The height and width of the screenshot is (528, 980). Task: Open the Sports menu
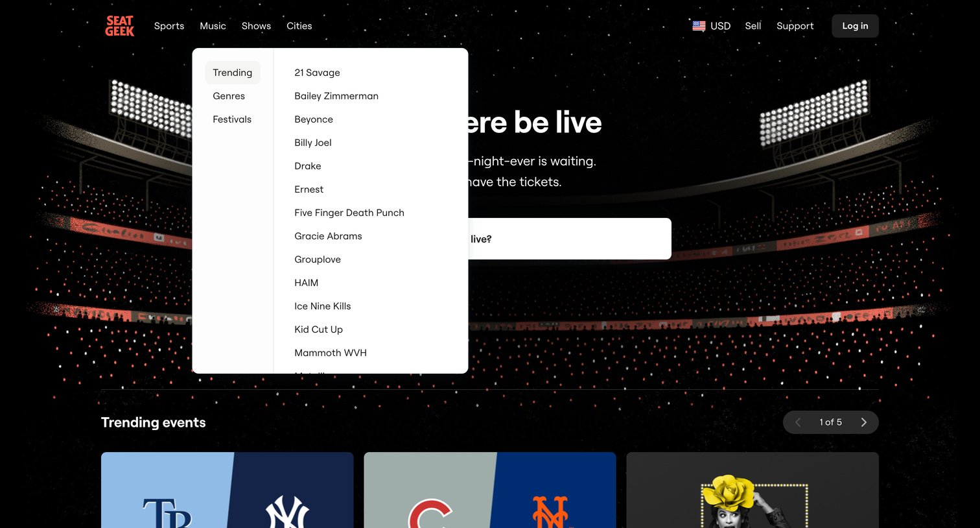(169, 26)
